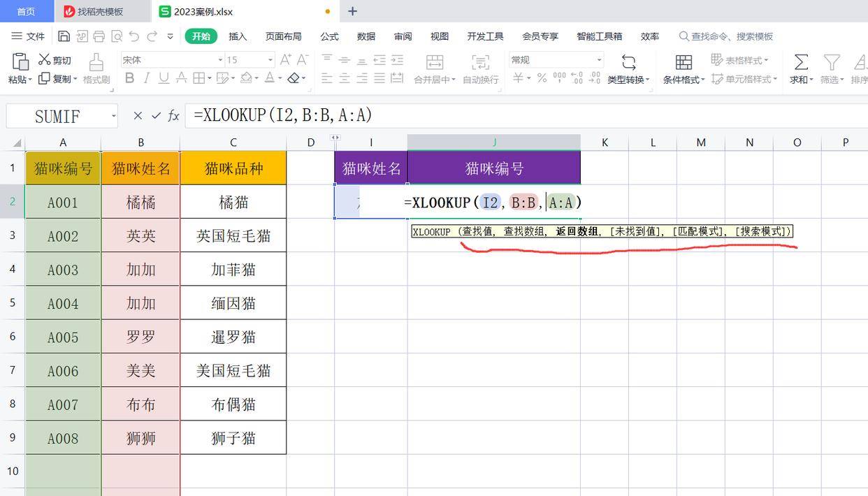
Task: Click Merge and Center (合并居中)
Action: [435, 69]
